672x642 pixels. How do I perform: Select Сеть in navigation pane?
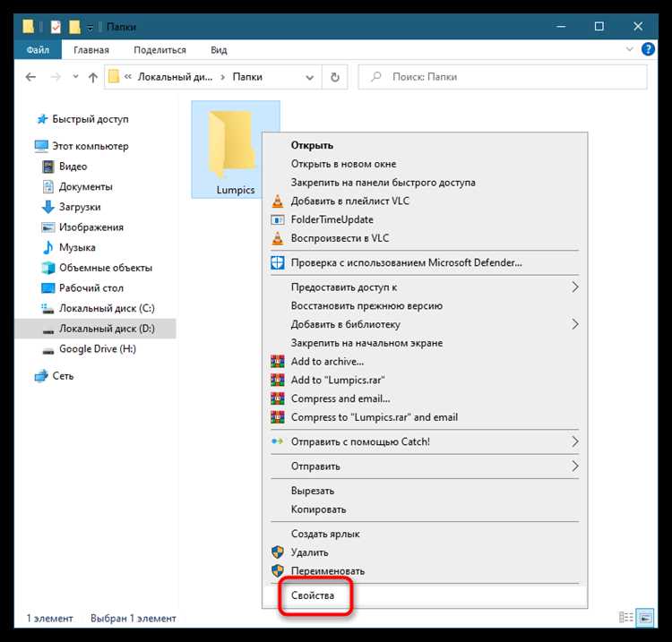pos(63,376)
